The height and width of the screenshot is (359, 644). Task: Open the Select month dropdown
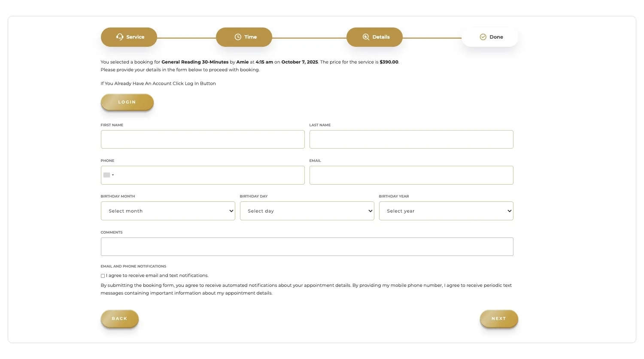[x=167, y=211]
